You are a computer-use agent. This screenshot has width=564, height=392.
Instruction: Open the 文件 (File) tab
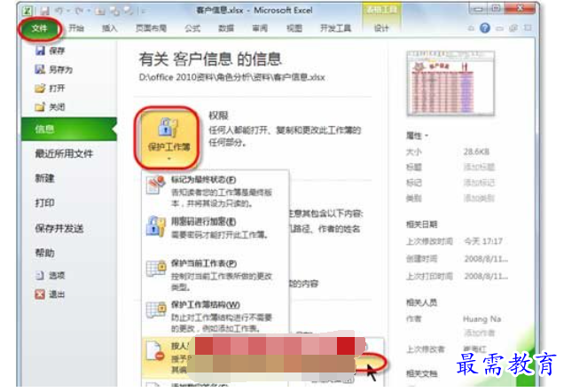[39, 28]
